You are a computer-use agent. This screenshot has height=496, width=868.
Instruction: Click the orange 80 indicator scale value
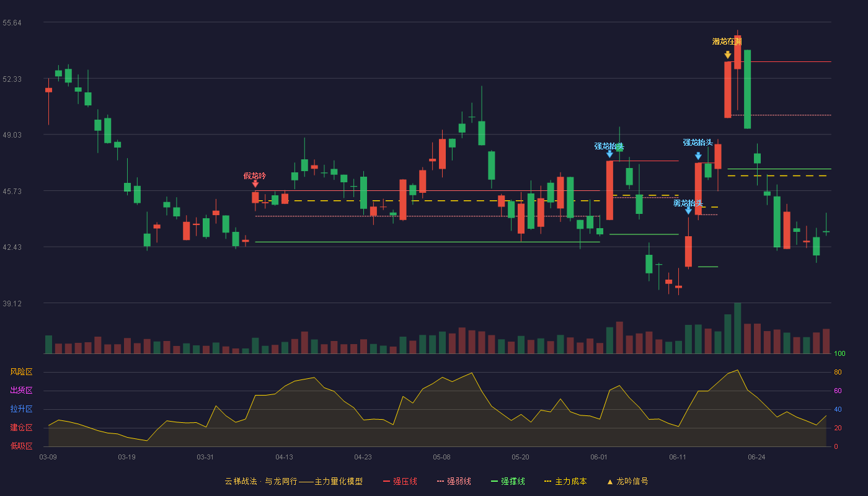(x=838, y=373)
